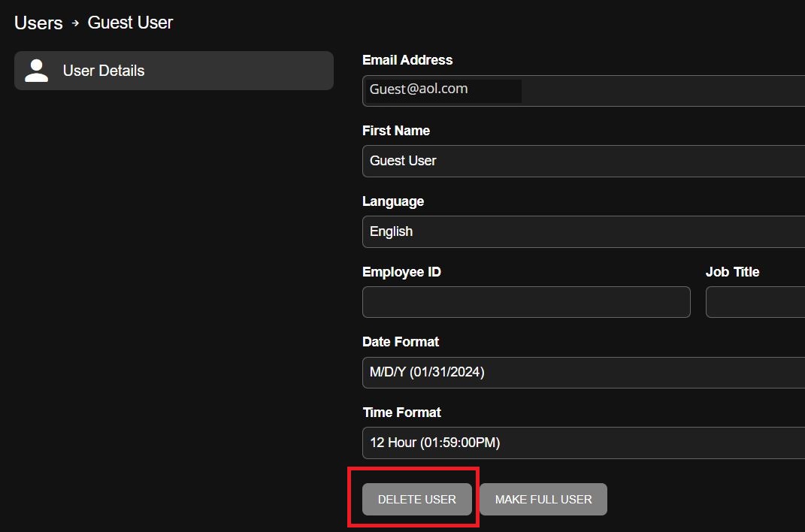Click the user profile icon beside User Details
805x532 pixels.
pyautogui.click(x=36, y=71)
